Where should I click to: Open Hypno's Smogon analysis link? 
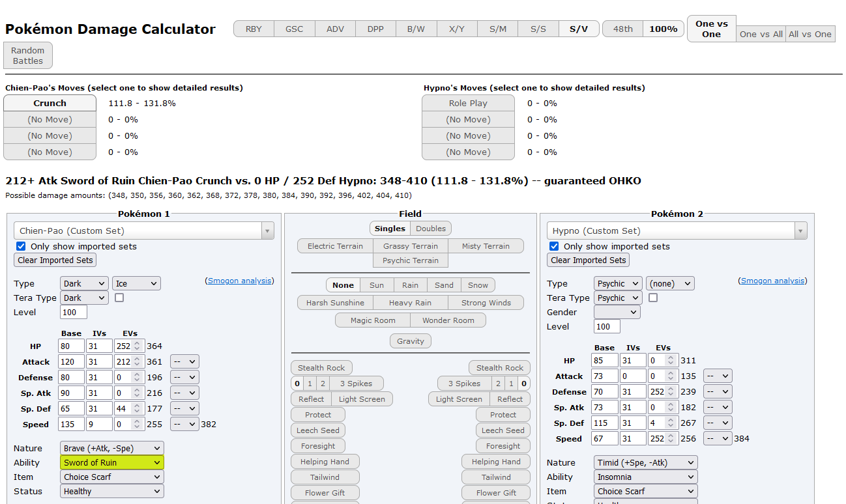pyautogui.click(x=772, y=281)
